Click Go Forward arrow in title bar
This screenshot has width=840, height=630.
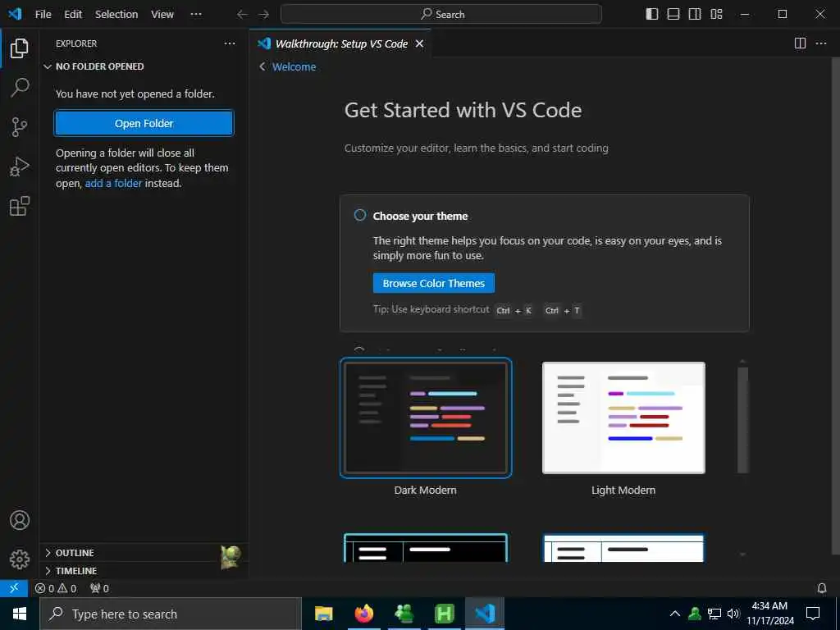263,15
